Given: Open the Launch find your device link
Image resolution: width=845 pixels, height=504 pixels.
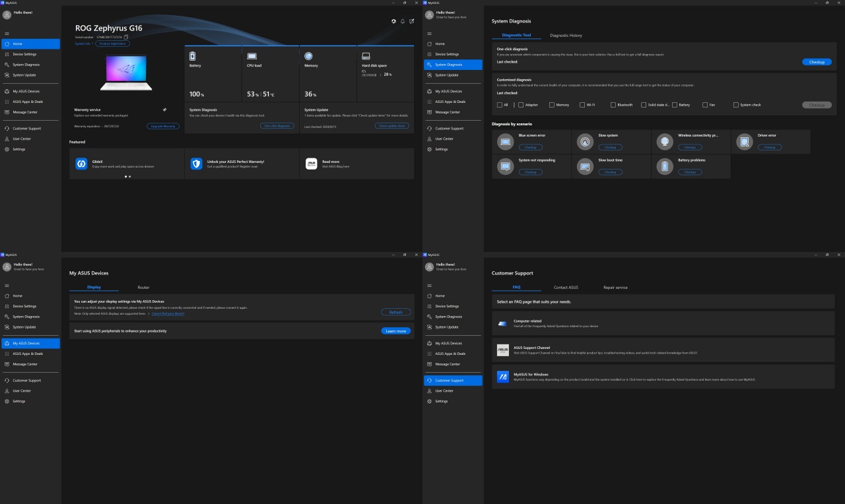Looking at the screenshot, I should (x=168, y=314).
